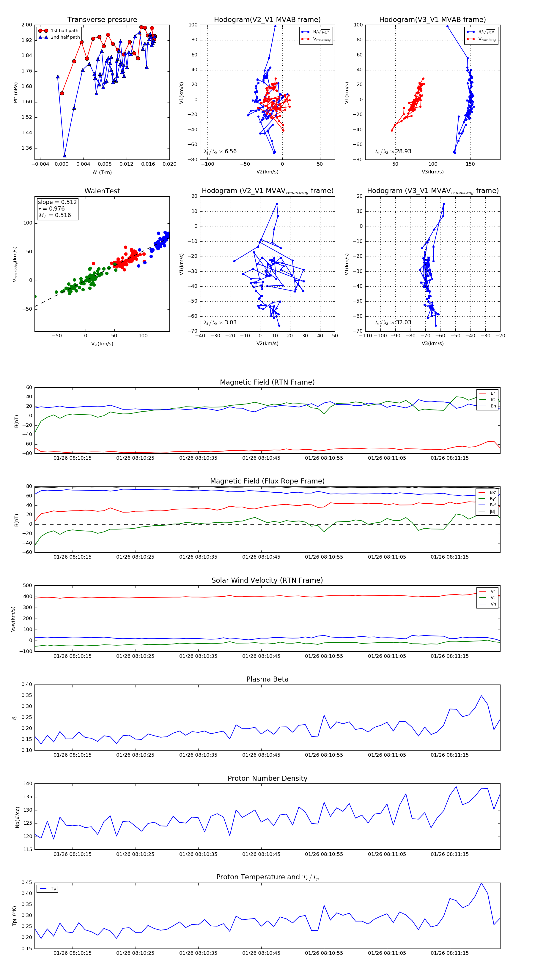The height and width of the screenshot is (980, 535).
Task: Click the λ1/λ3 ≈ 32.03 annotation
Action: pos(393,323)
